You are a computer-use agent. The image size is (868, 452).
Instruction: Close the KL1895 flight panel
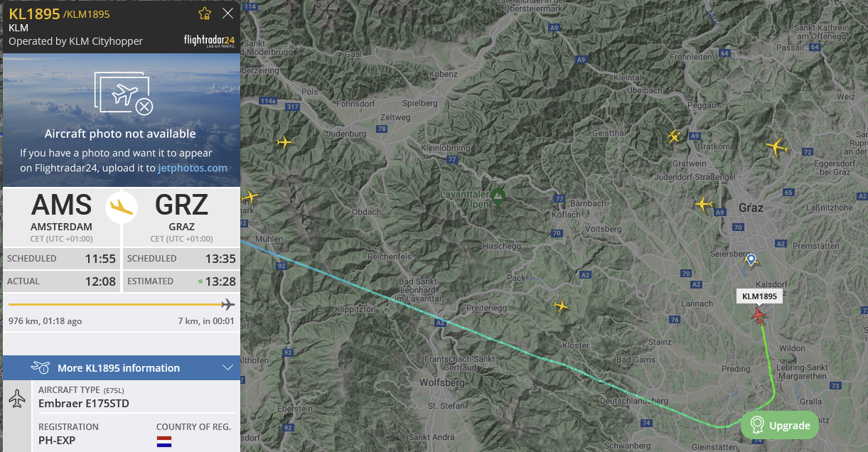click(x=227, y=14)
